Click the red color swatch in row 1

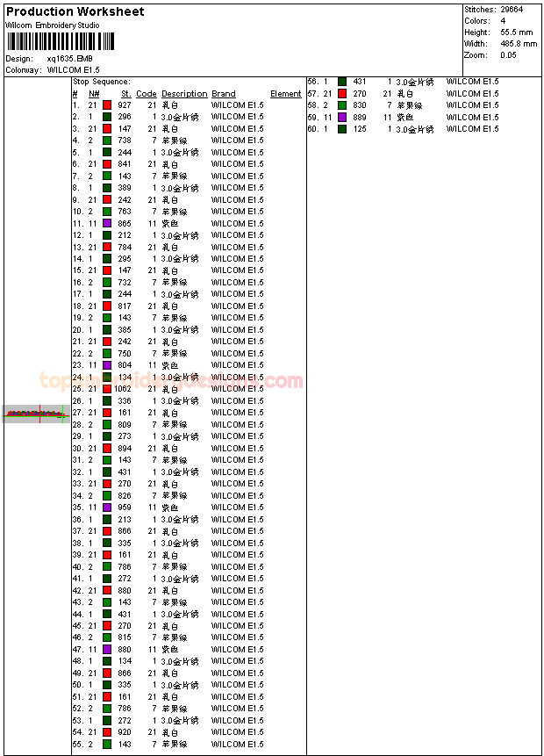pyautogui.click(x=107, y=105)
